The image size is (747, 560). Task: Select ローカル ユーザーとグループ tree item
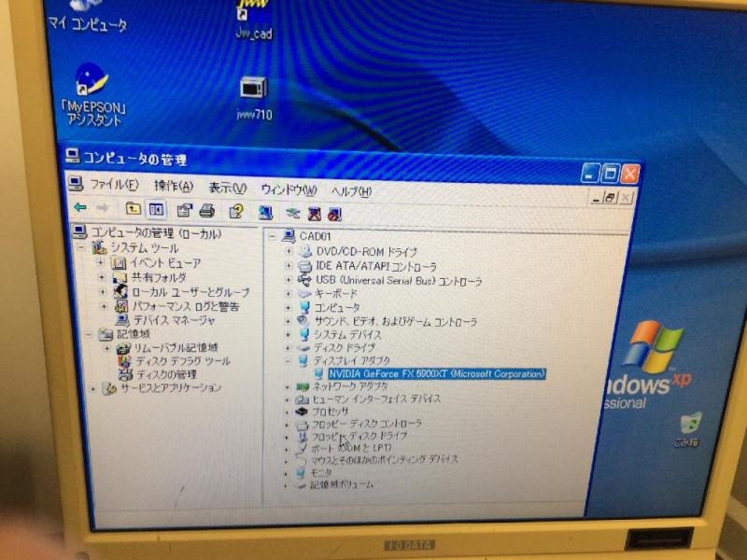tap(190, 292)
